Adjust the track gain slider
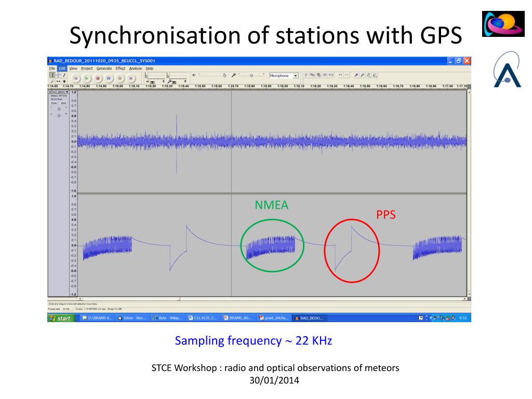532x399 pixels. [x=59, y=109]
